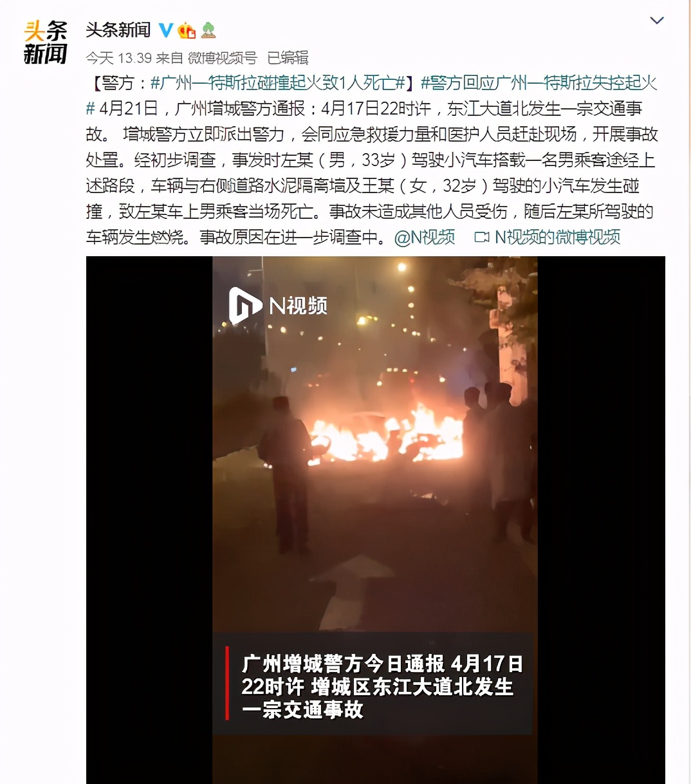Click the small tree badge icon
Viewport: 691px width, 784px height.
click(x=208, y=30)
